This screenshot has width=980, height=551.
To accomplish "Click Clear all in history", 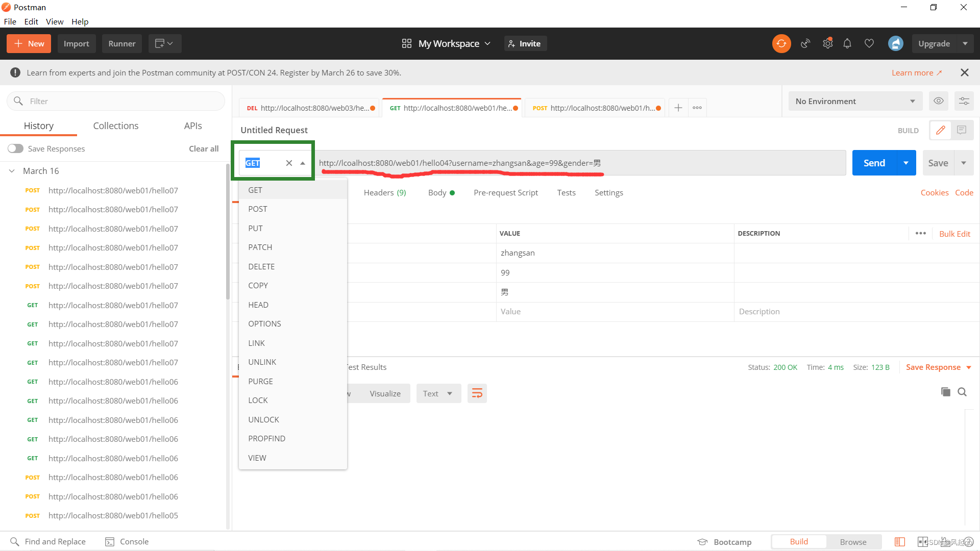I will (204, 148).
